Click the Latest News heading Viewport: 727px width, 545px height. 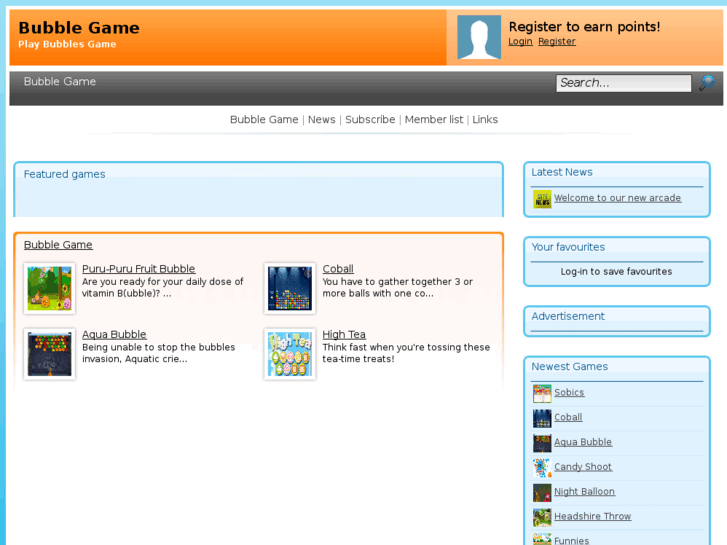562,172
